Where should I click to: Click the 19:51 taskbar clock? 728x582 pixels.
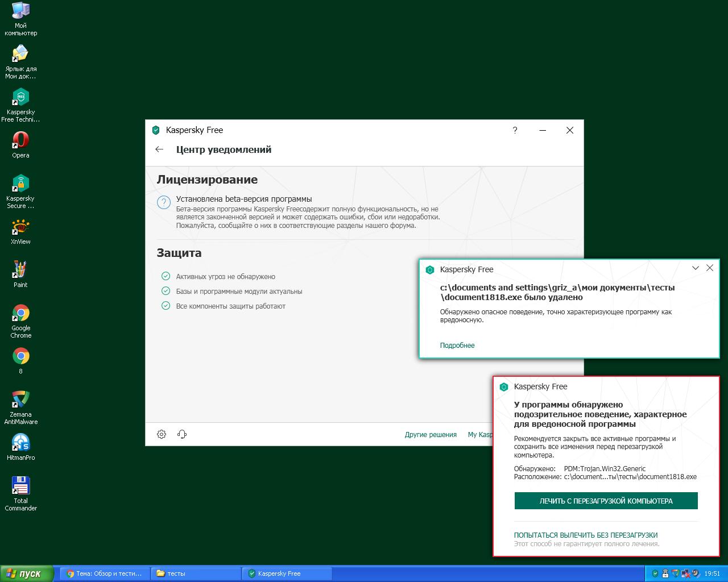(712, 574)
